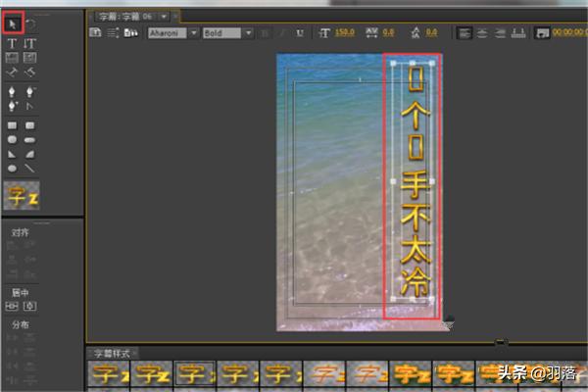Open the title panel tab menu arrow
The image size is (588, 392).
point(164,17)
